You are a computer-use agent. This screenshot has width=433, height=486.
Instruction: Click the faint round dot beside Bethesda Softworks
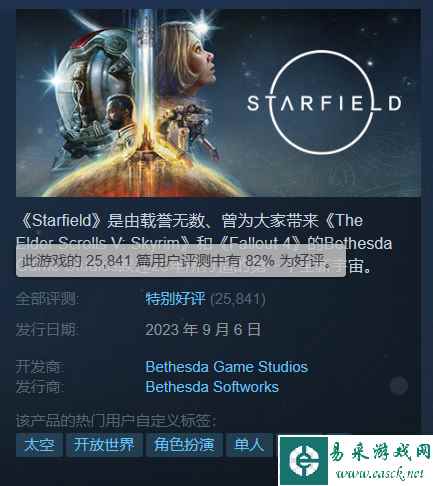point(399,386)
